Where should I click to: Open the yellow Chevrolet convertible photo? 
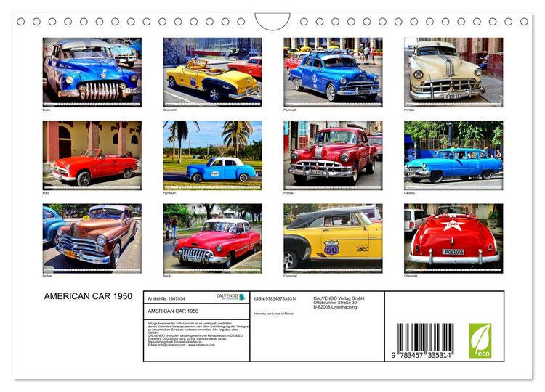(212, 72)
